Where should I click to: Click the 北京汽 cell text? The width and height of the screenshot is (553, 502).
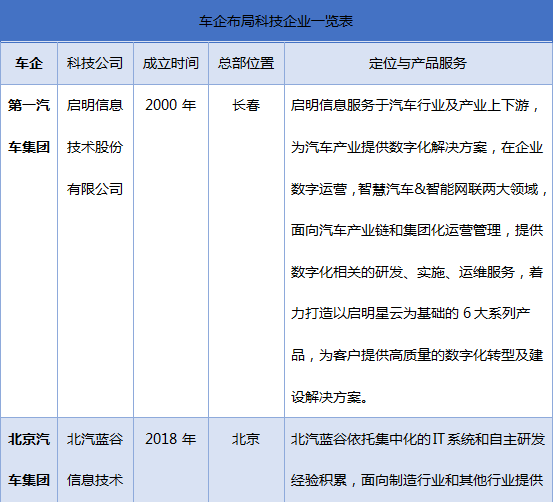coord(29,439)
